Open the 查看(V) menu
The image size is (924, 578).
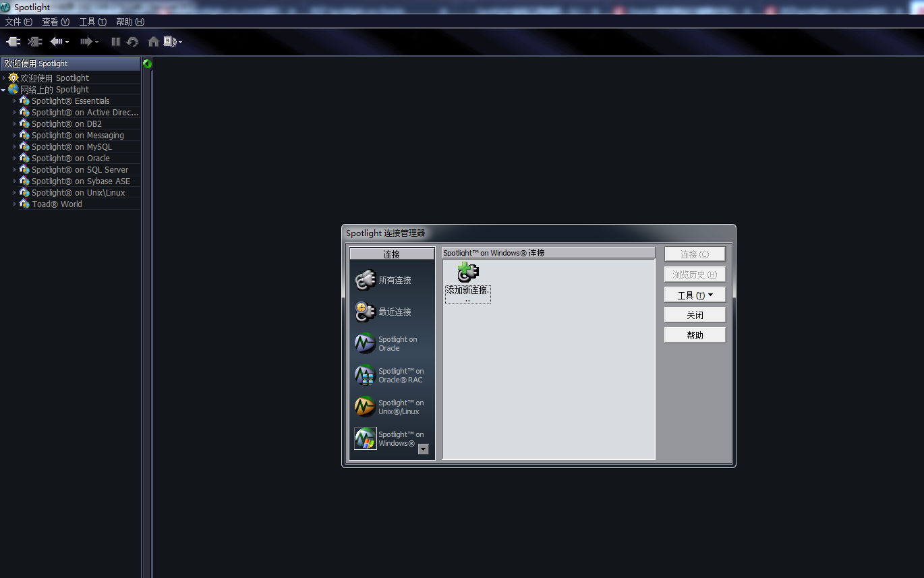(x=55, y=22)
